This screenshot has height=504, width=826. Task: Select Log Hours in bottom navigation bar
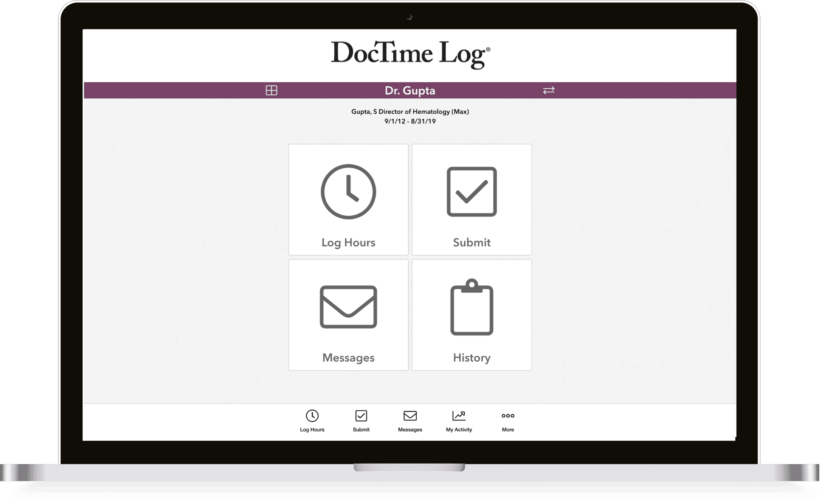(312, 421)
